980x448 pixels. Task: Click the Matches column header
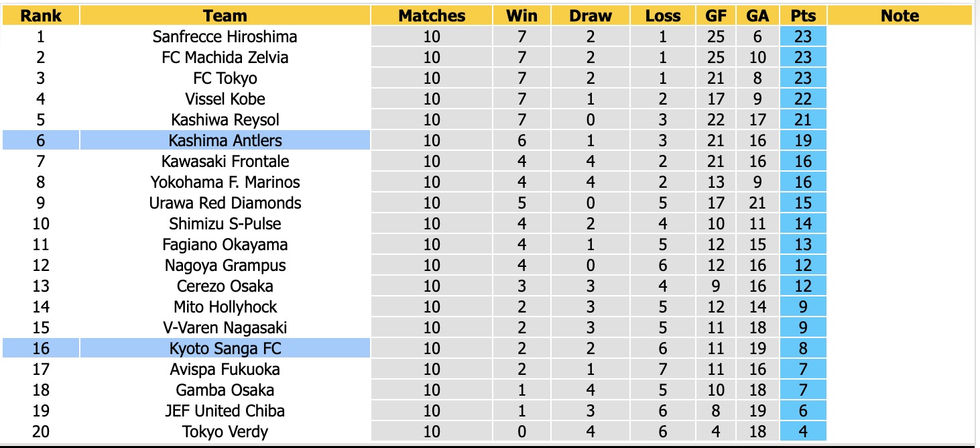click(432, 15)
